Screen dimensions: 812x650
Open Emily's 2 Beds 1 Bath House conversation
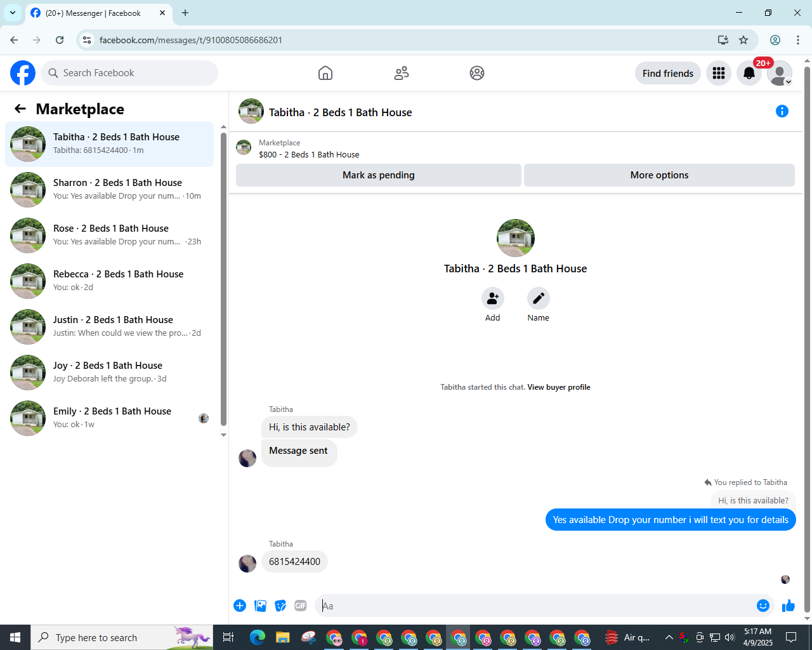[x=109, y=418]
